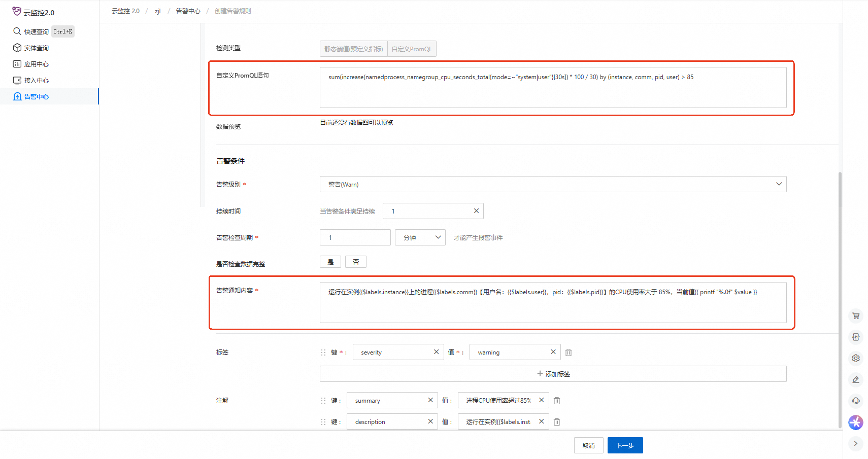This screenshot has height=459, width=868.
Task: Select 自定义PromQL detection type
Action: [412, 49]
